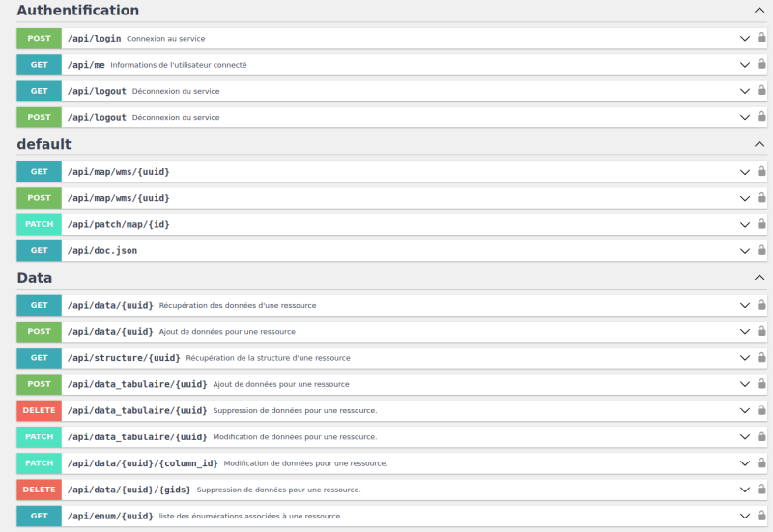Expand GET /api/enum/{uuid} with its chevron
Image resolution: width=773 pixels, height=532 pixels.
pos(745,517)
